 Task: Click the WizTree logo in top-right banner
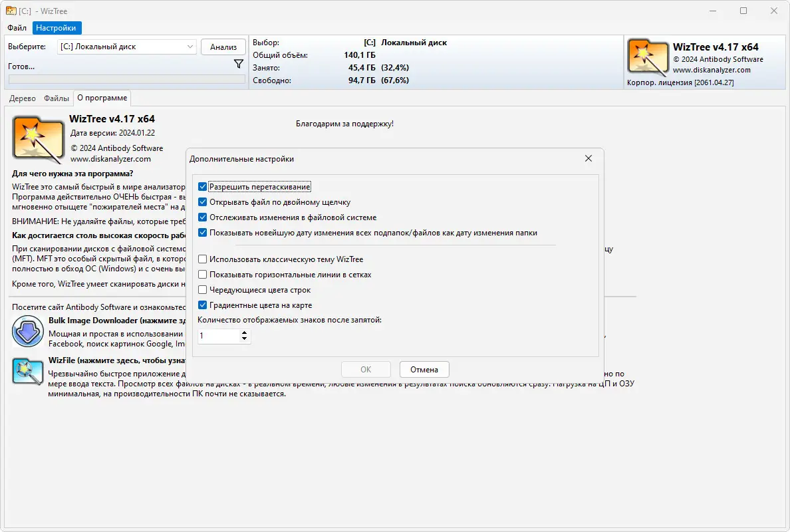648,57
